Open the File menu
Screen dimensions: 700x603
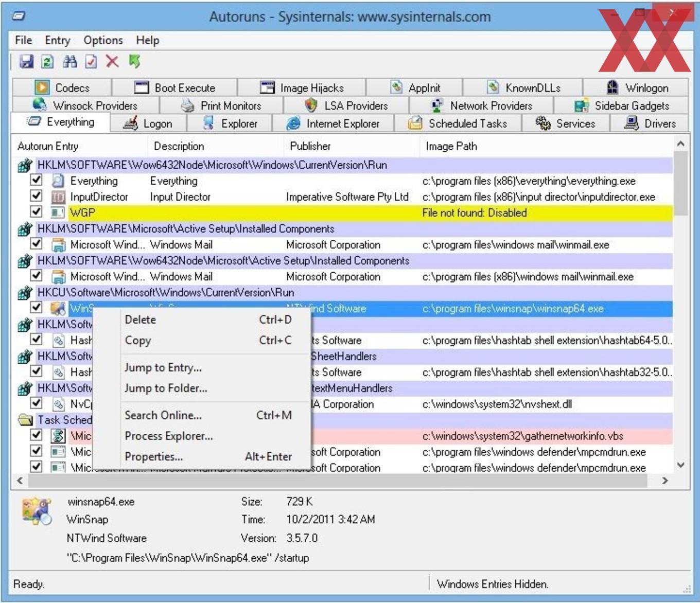pos(24,40)
